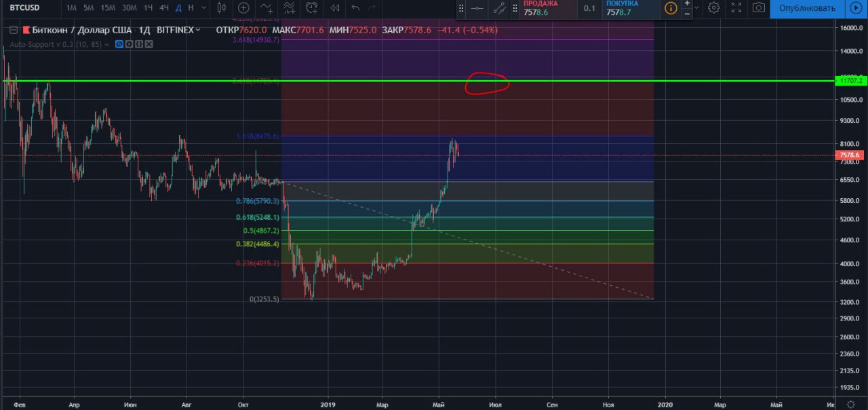868x410 pixels.
Task: Click the ПРОДАЖА sell button at 7578.6
Action: 548,8
